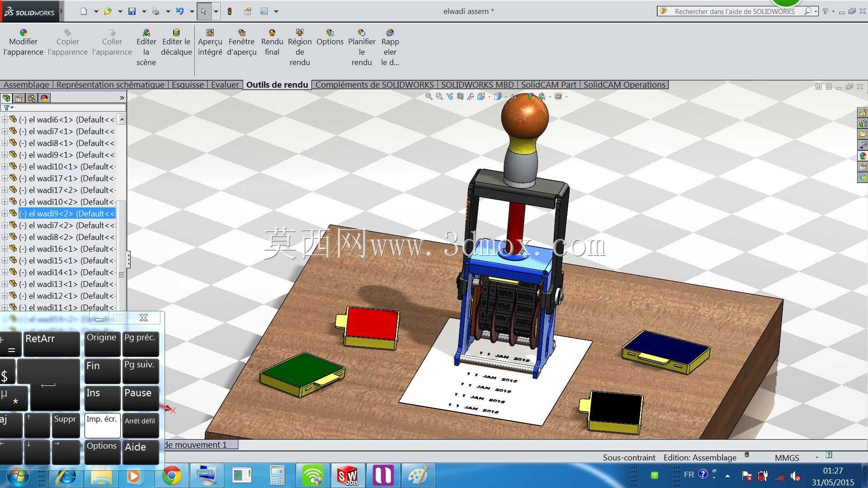Click Zoom to area icon
The height and width of the screenshot is (488, 868).
[x=439, y=96]
